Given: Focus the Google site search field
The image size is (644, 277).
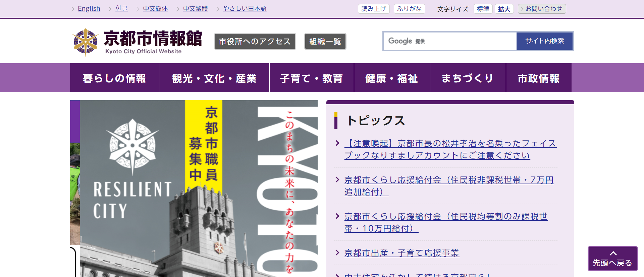Looking at the screenshot, I should [450, 41].
